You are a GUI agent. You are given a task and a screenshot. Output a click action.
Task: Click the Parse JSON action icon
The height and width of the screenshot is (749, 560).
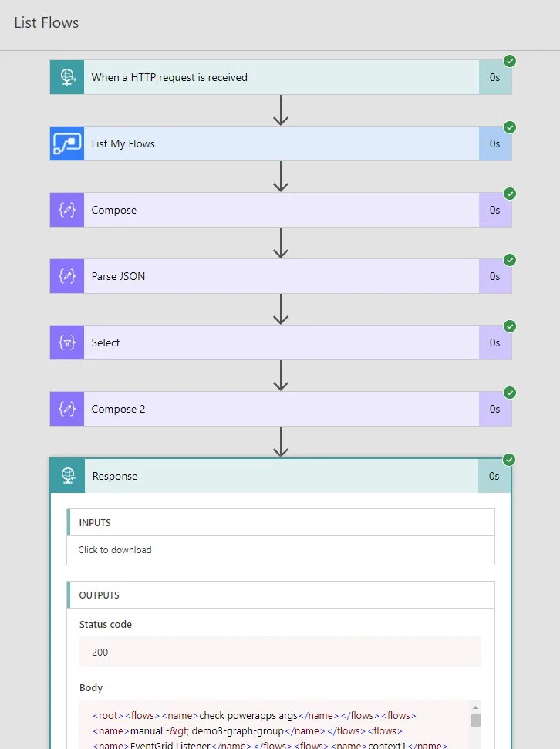(x=67, y=276)
